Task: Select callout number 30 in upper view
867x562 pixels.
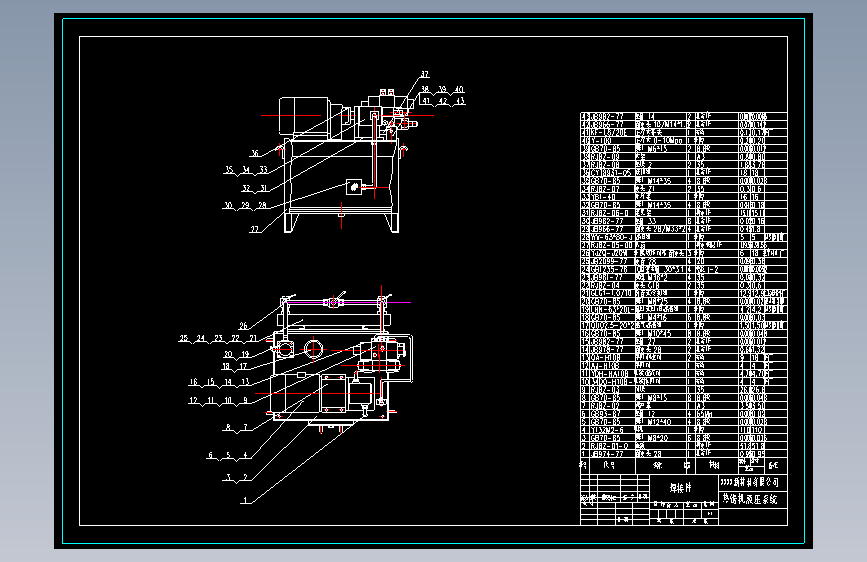Action: [x=228, y=205]
